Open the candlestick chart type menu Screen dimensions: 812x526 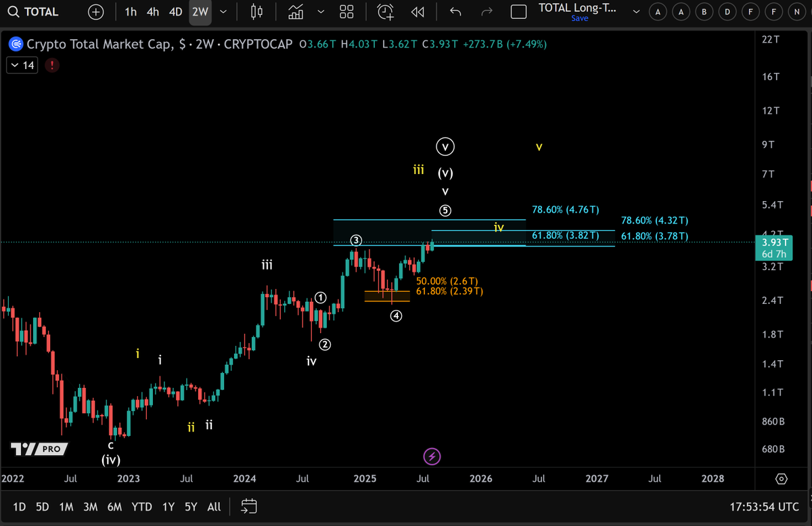tap(257, 12)
